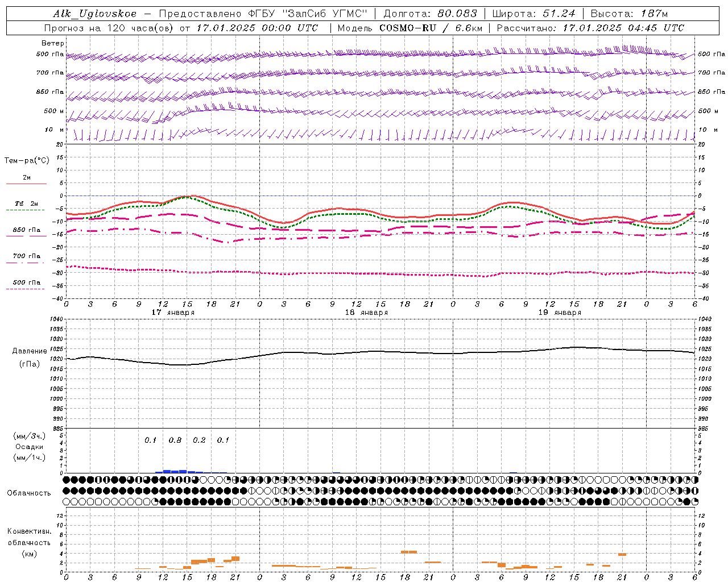Click the 850 гПа temperature legend entry
728x582 pixels.
[x=27, y=230]
